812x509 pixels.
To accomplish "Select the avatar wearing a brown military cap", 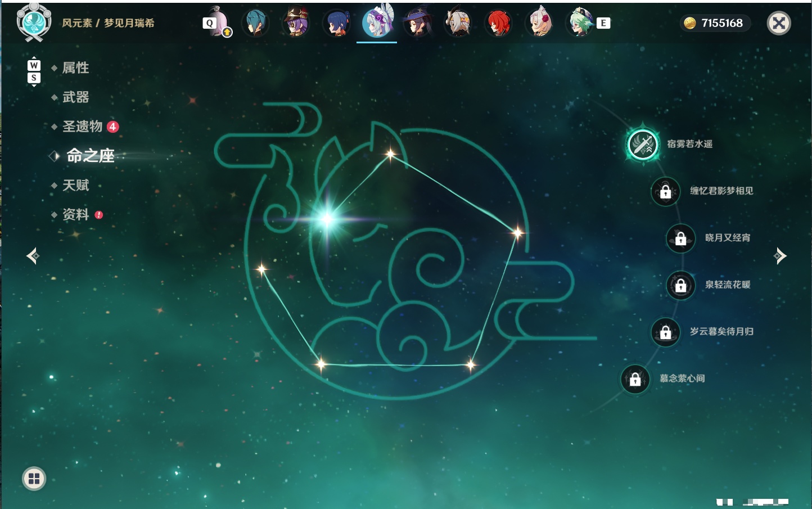I will 296,23.
